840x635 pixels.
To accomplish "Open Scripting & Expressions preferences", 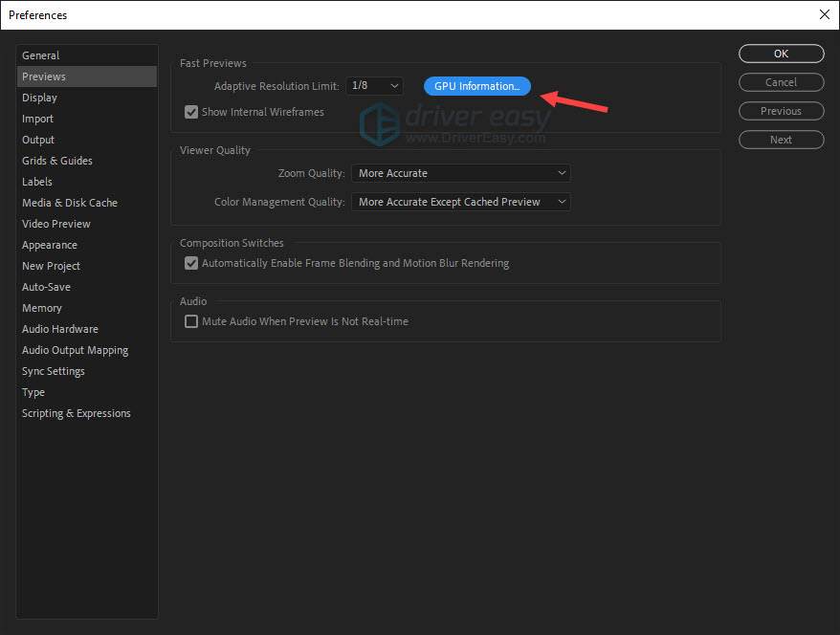I will click(76, 412).
